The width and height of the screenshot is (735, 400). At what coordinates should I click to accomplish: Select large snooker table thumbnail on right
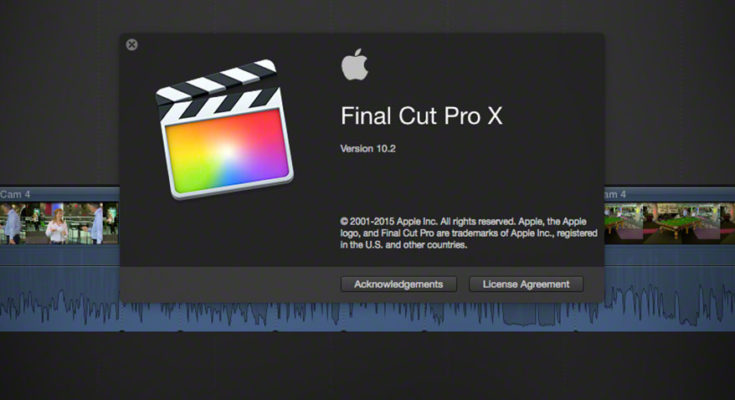pyautogui.click(x=681, y=224)
